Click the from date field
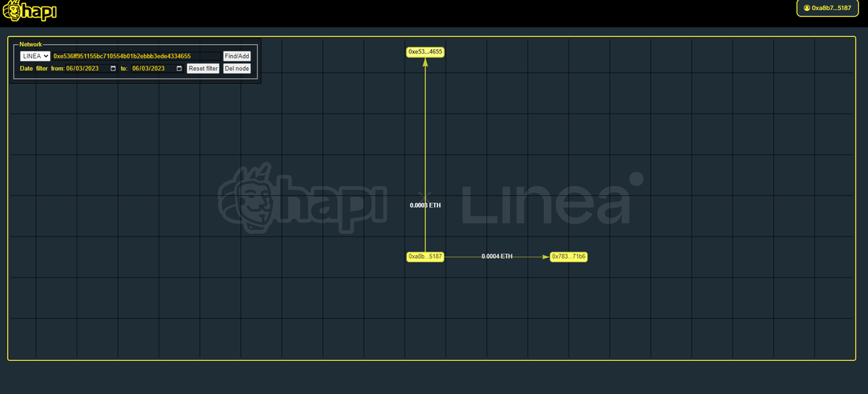Viewport: 868px width, 394px height. [x=91, y=69]
